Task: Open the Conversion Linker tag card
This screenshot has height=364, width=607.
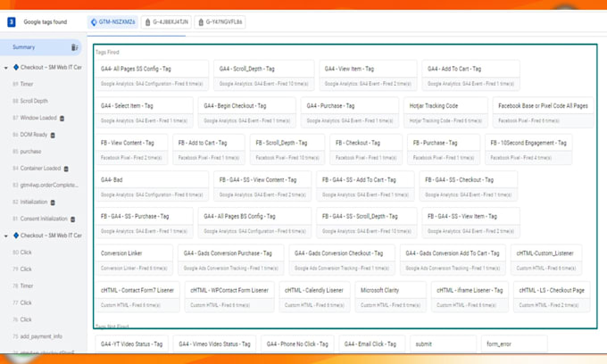Action: pos(134,260)
